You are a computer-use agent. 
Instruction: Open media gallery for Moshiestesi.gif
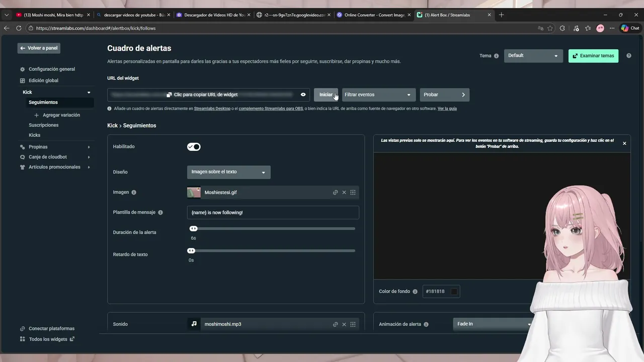click(x=353, y=193)
